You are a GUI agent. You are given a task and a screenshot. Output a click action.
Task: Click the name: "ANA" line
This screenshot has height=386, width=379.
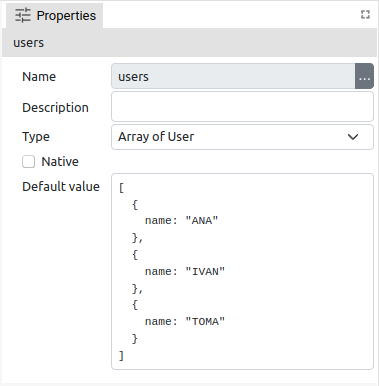pyautogui.click(x=181, y=220)
